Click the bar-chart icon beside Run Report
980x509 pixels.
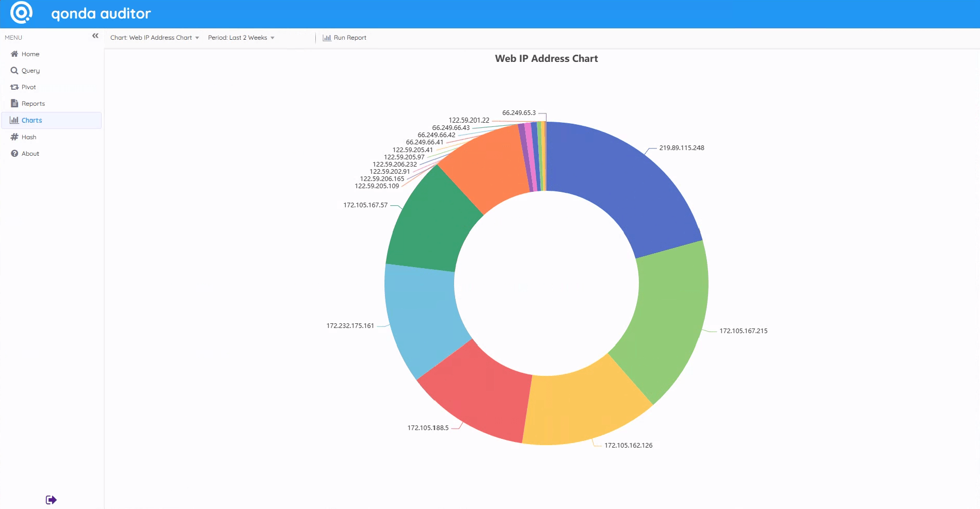(x=326, y=37)
